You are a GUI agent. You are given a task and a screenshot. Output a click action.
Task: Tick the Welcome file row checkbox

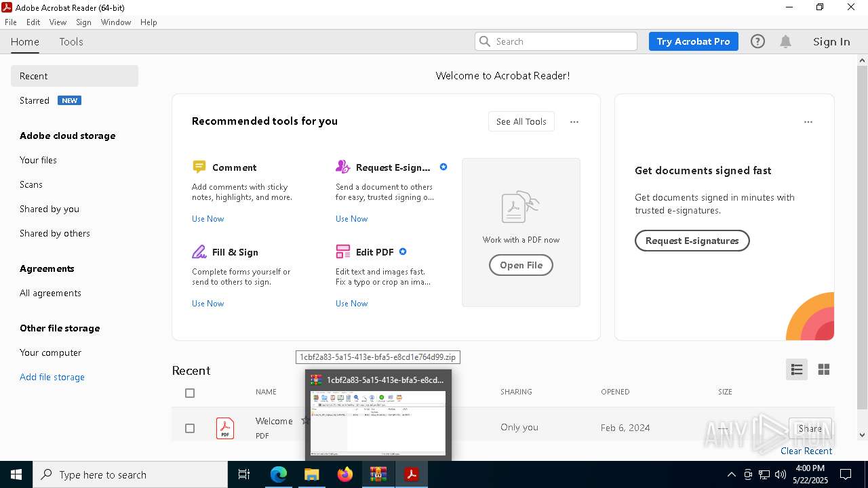point(190,428)
